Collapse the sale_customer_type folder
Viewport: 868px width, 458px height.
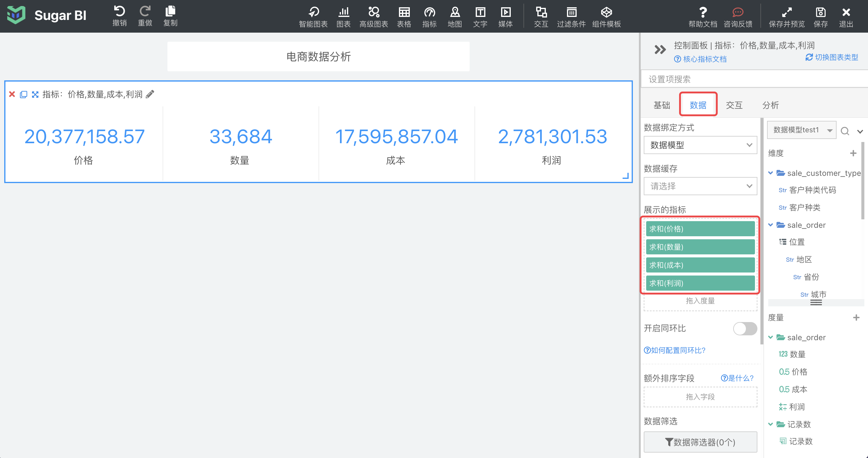tap(770, 173)
